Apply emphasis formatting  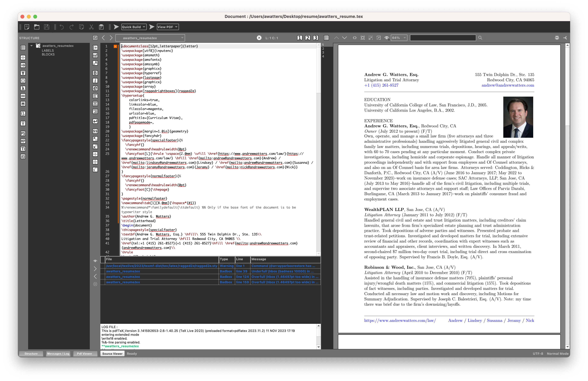pyautogui.click(x=95, y=88)
